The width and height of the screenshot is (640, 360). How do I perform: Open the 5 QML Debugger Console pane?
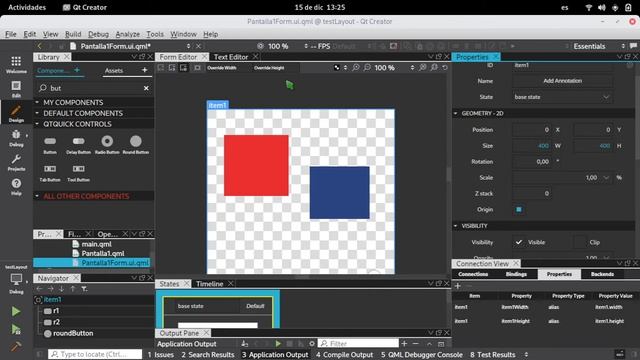pyautogui.click(x=422, y=355)
